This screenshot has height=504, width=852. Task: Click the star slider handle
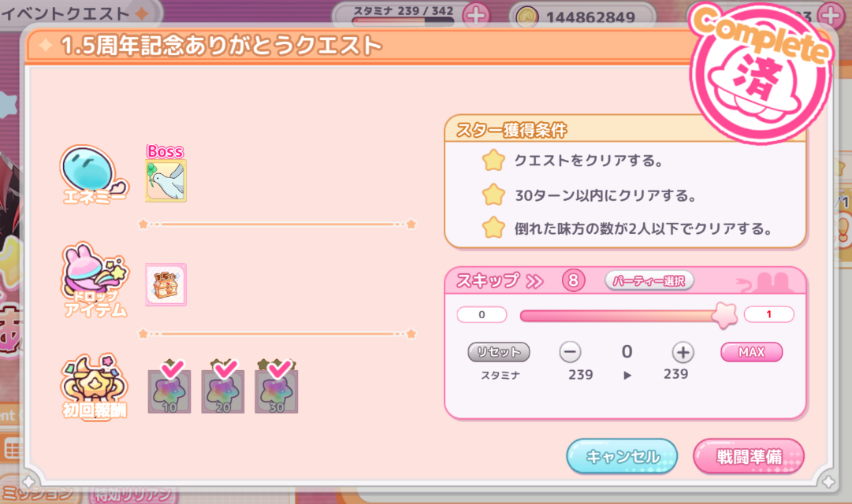[x=724, y=315]
